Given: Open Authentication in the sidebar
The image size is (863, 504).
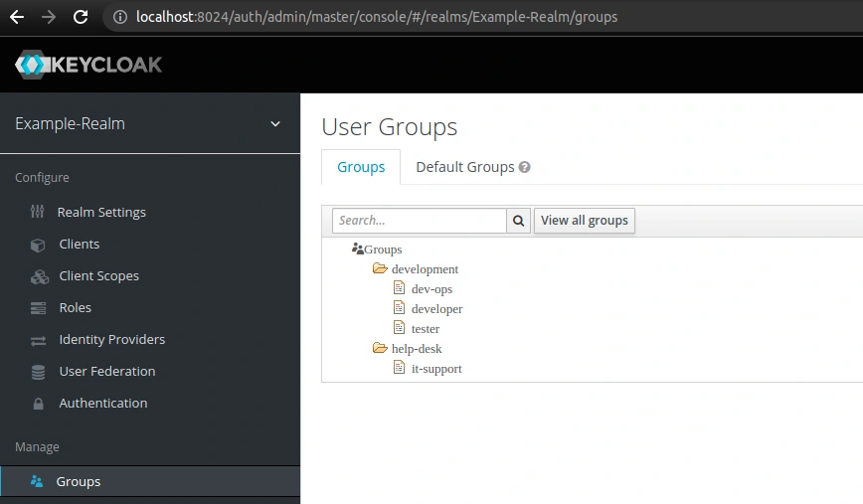Looking at the screenshot, I should pos(103,404).
